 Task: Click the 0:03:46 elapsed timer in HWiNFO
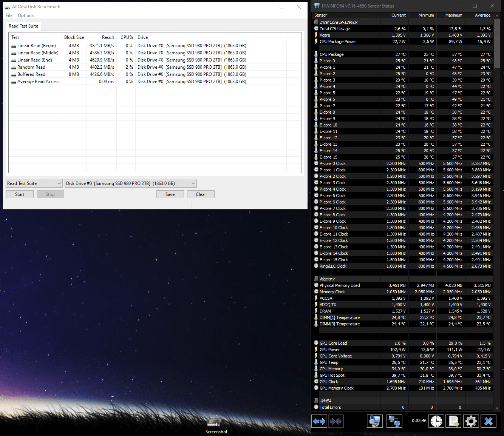419,421
